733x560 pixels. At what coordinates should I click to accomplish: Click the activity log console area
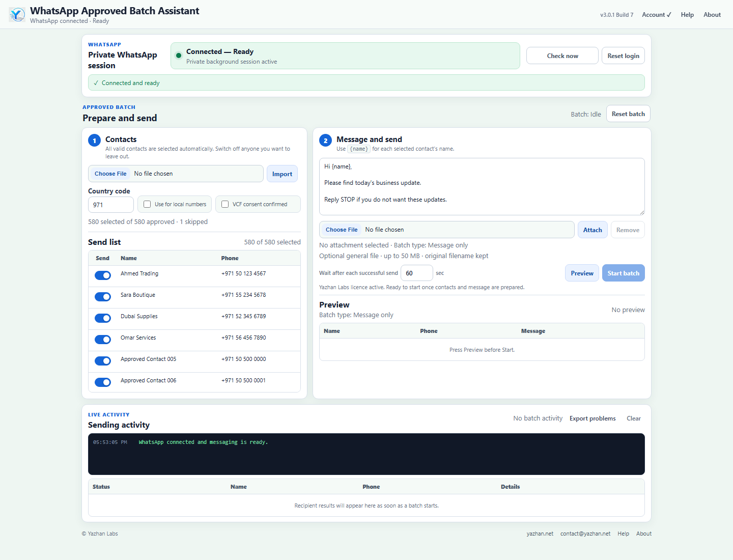point(366,454)
